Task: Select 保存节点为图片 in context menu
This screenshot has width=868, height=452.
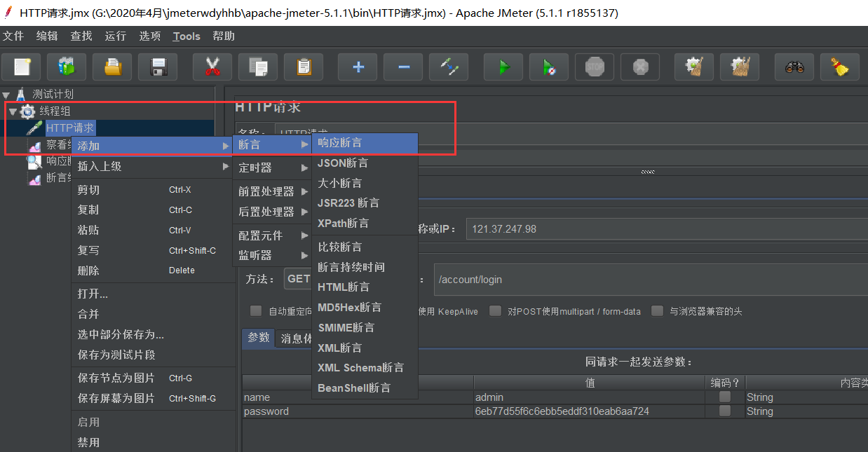Action: (x=154, y=378)
